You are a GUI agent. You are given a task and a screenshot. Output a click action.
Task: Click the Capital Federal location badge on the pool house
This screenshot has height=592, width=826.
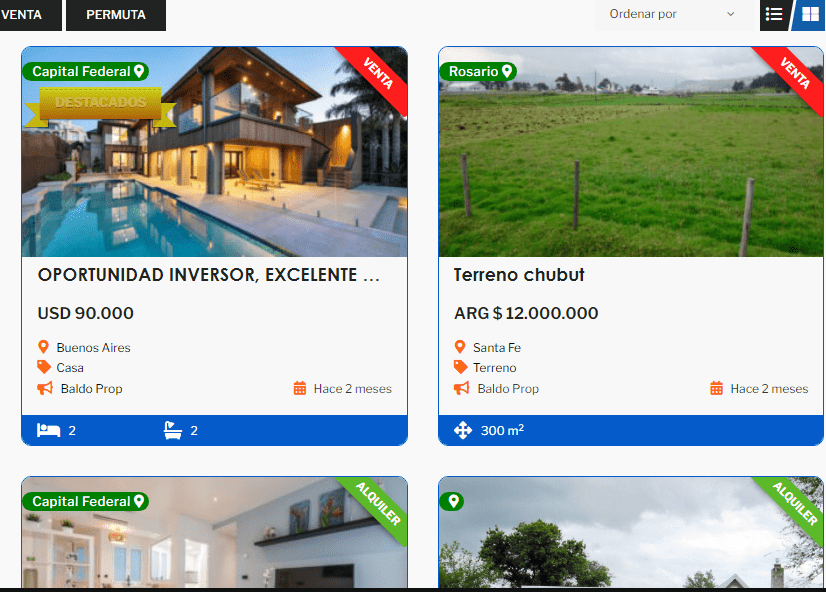point(85,71)
